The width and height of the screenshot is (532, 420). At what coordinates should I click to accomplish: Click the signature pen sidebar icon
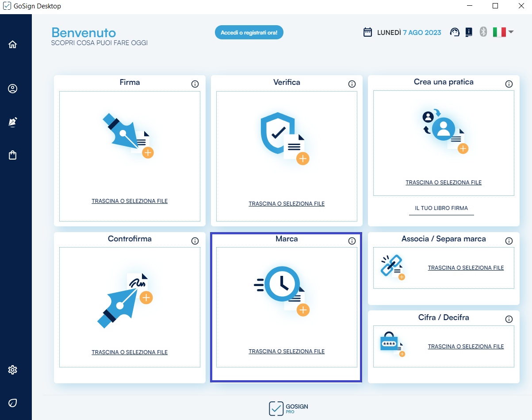pos(12,122)
